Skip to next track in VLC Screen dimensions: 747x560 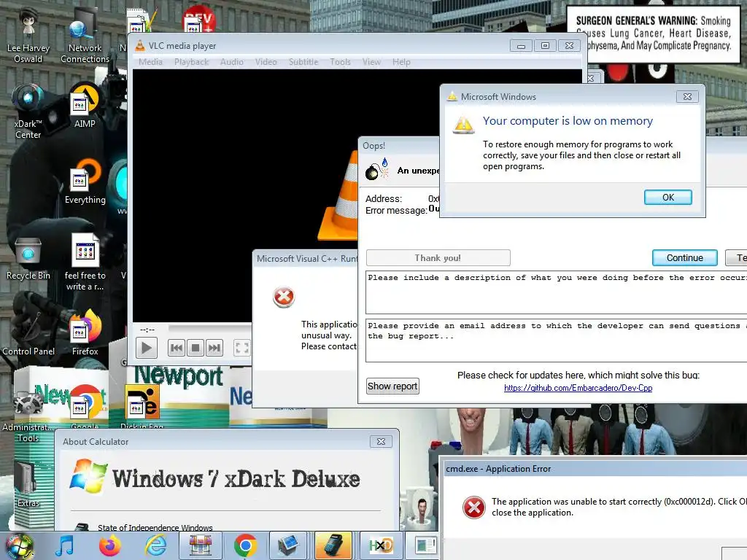pos(214,348)
